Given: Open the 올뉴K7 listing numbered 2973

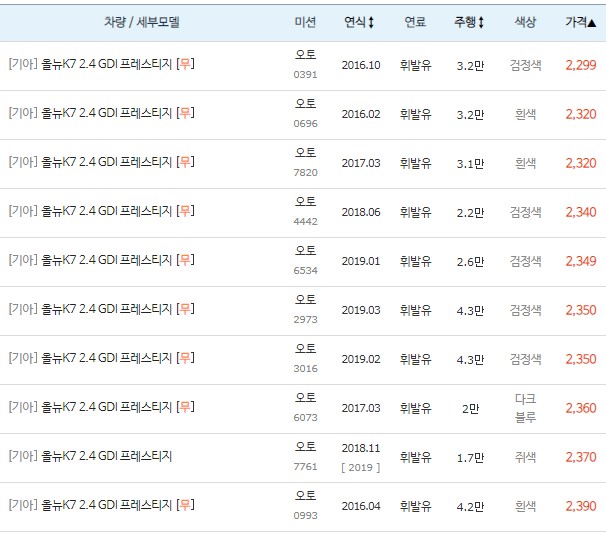Looking at the screenshot, I should click(x=106, y=309).
